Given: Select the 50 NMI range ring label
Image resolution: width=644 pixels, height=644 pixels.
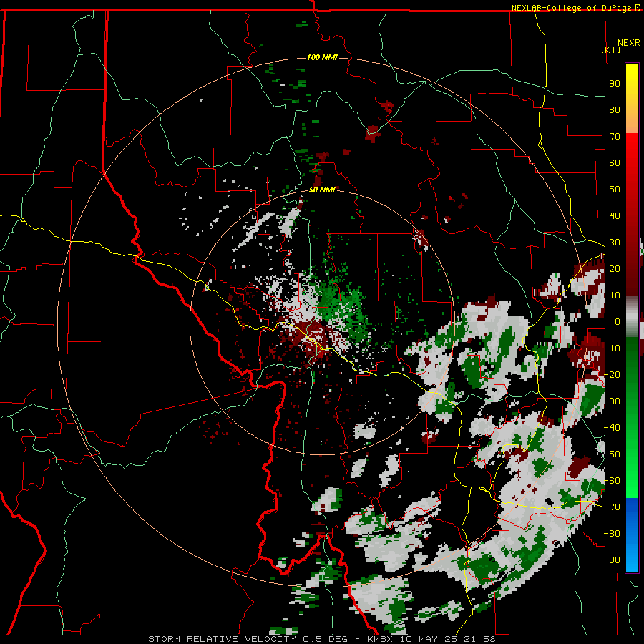Looking at the screenshot, I should tap(322, 190).
